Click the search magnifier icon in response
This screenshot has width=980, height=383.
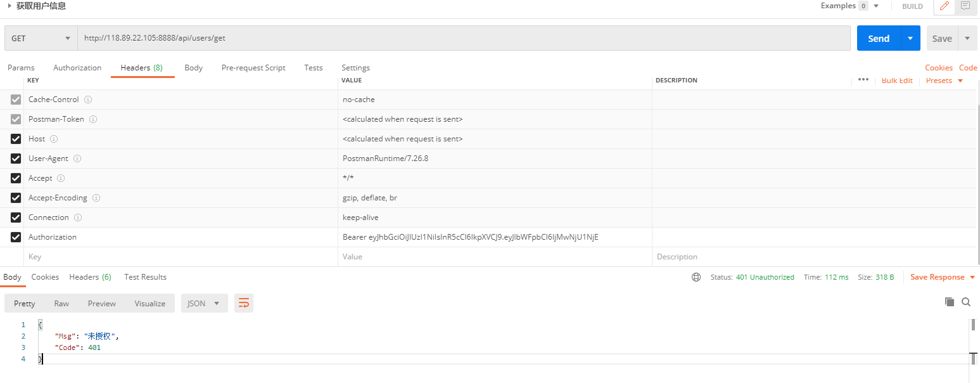pos(966,302)
